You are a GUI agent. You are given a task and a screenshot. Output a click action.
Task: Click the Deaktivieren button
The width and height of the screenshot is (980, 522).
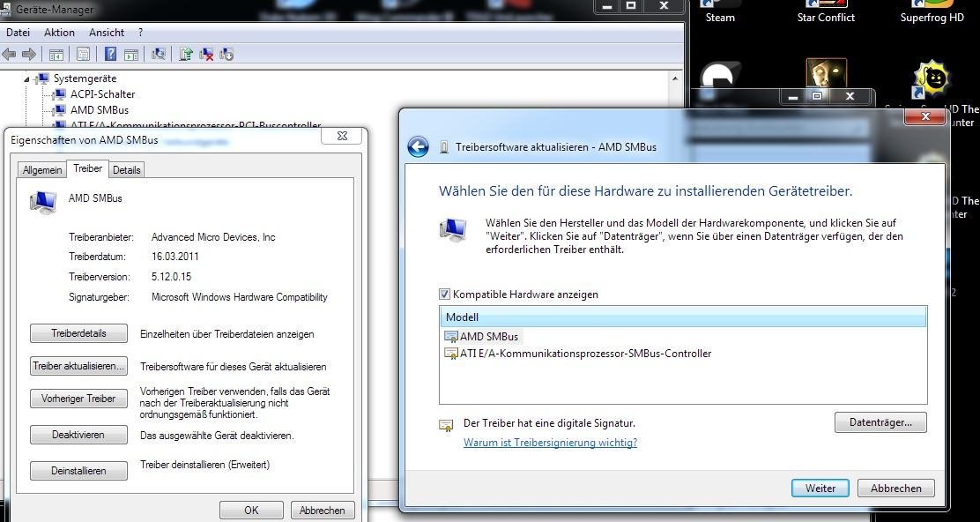78,435
